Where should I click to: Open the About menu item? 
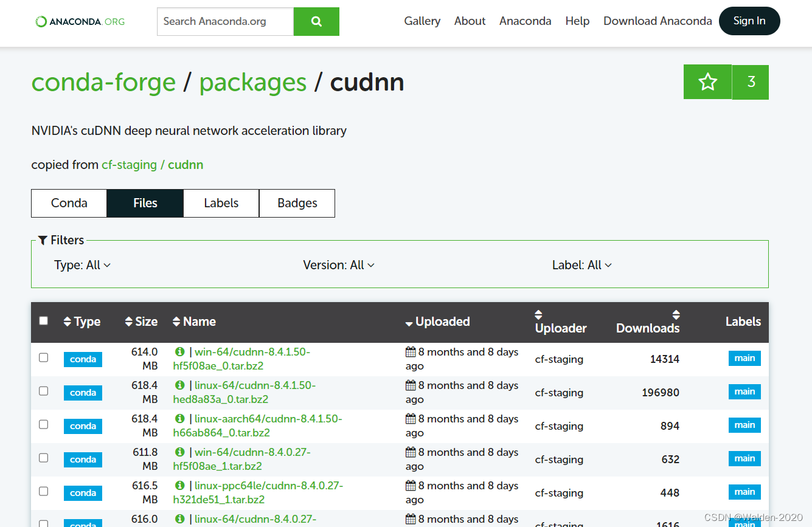(x=470, y=21)
